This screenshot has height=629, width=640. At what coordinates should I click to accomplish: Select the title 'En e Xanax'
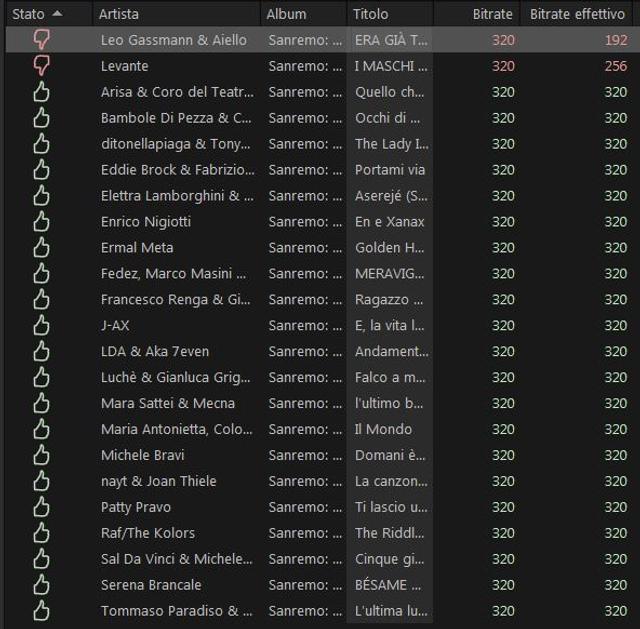pos(389,222)
